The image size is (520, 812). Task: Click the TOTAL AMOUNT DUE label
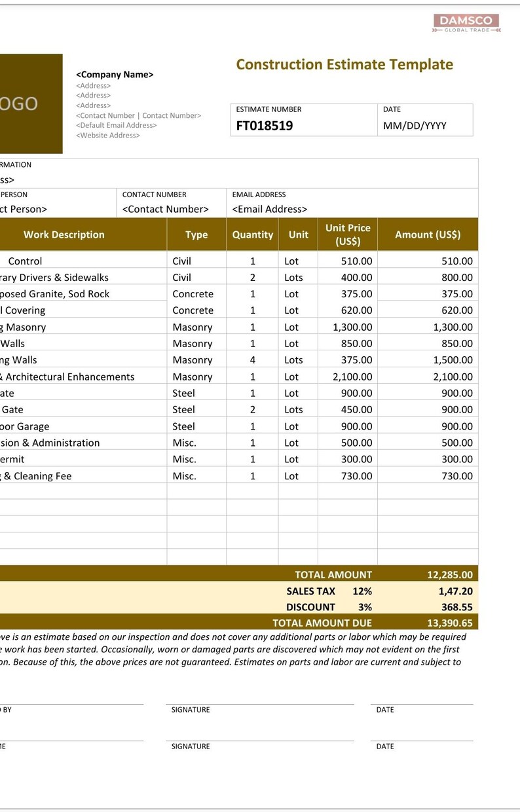(x=322, y=623)
